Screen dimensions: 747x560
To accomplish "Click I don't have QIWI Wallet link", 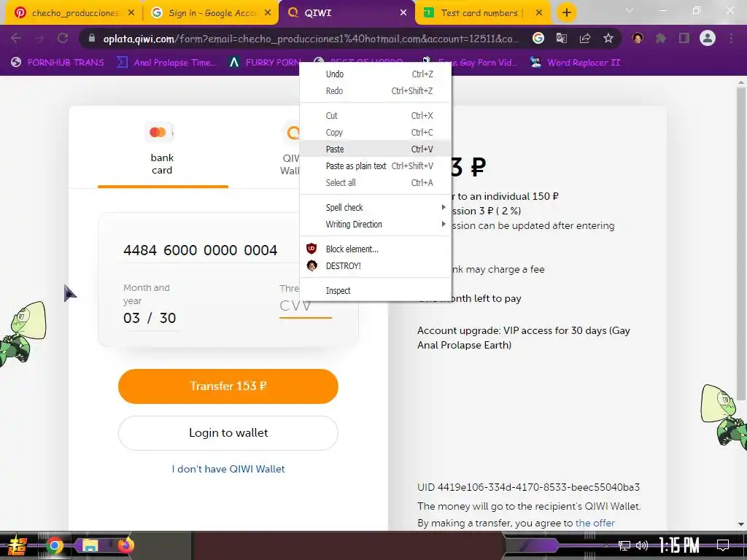I will tap(228, 469).
